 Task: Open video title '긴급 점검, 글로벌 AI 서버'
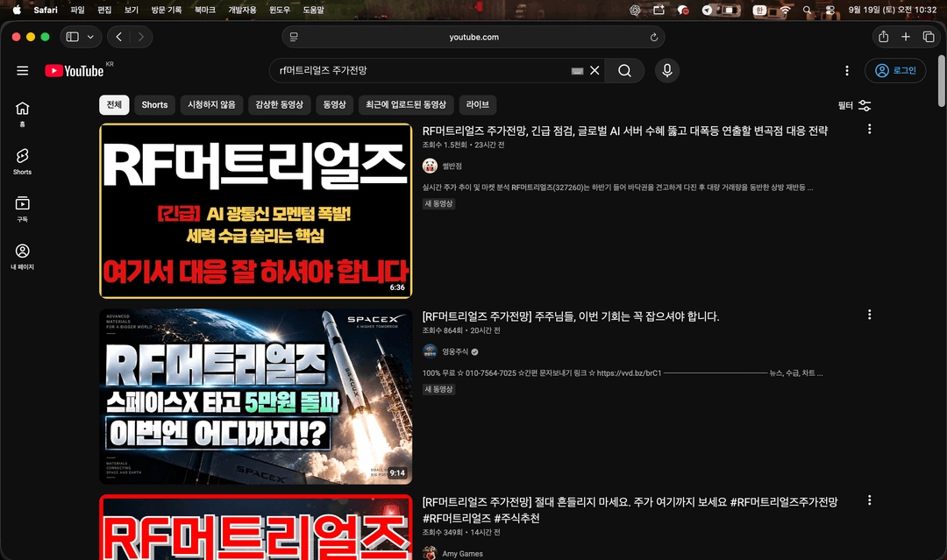[x=625, y=131]
